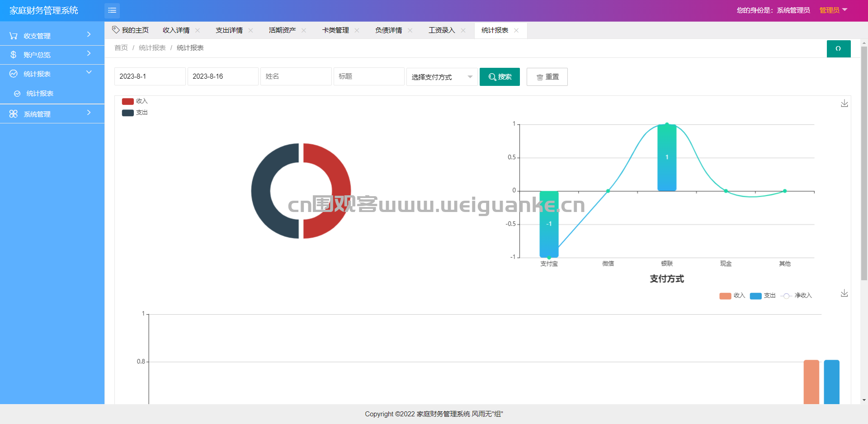Expand the 系统管理 sidebar menu
The image size is (868, 424).
(x=52, y=114)
